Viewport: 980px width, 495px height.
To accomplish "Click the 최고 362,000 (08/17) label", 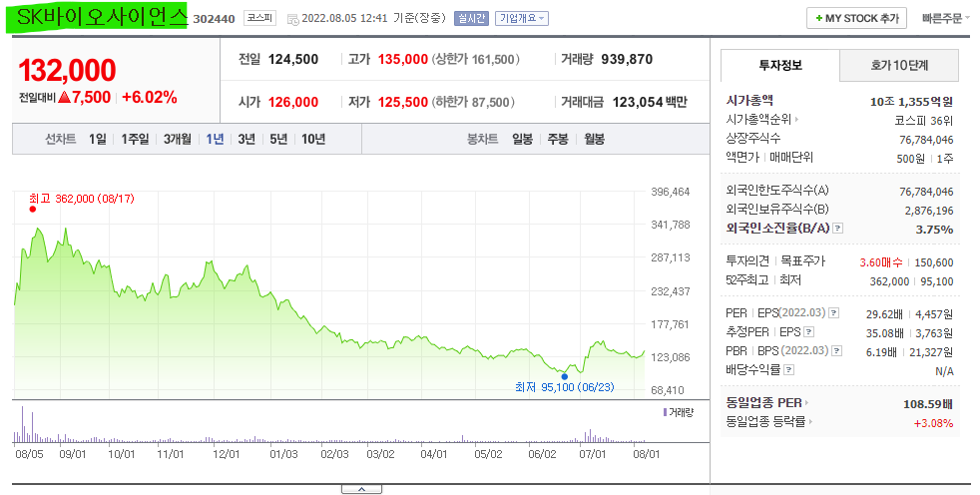I will (x=81, y=199).
